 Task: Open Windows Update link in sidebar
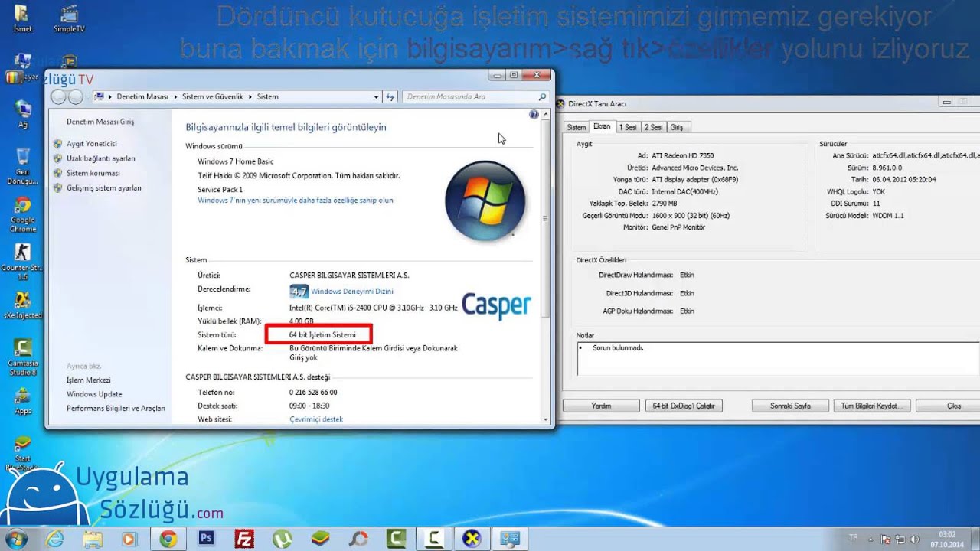coord(94,394)
